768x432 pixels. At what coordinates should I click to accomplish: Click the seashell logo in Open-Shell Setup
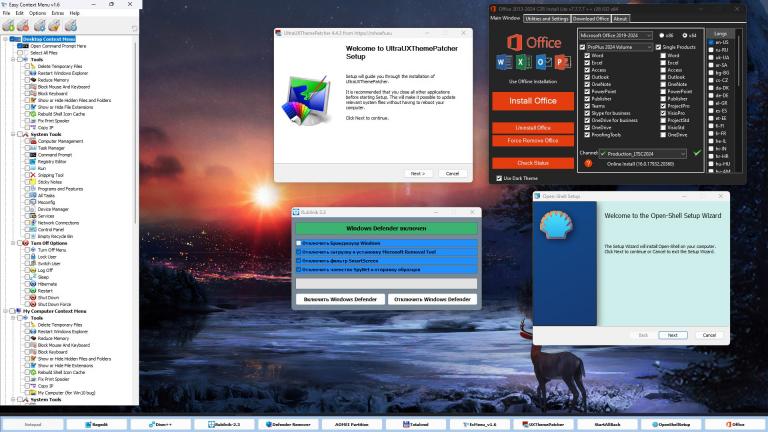[556, 224]
